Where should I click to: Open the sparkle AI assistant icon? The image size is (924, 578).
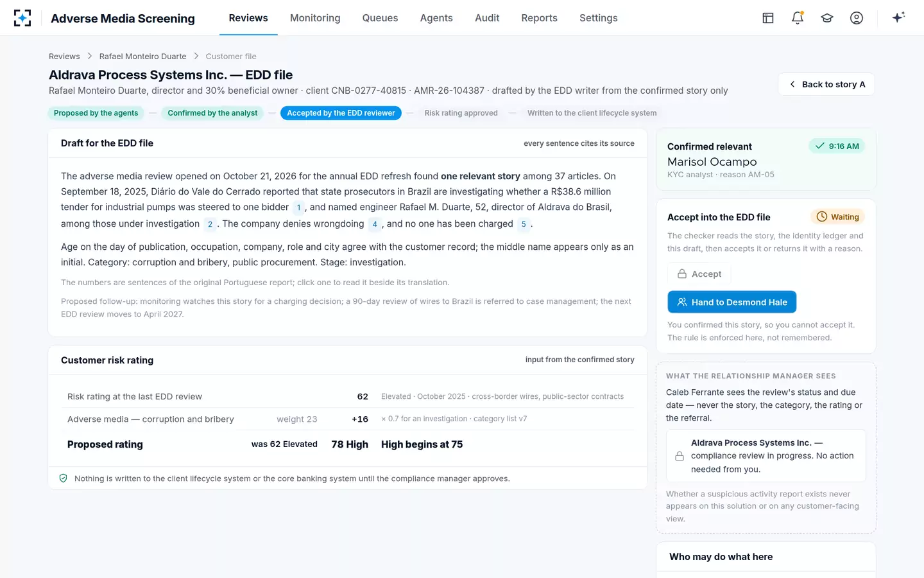click(x=898, y=17)
